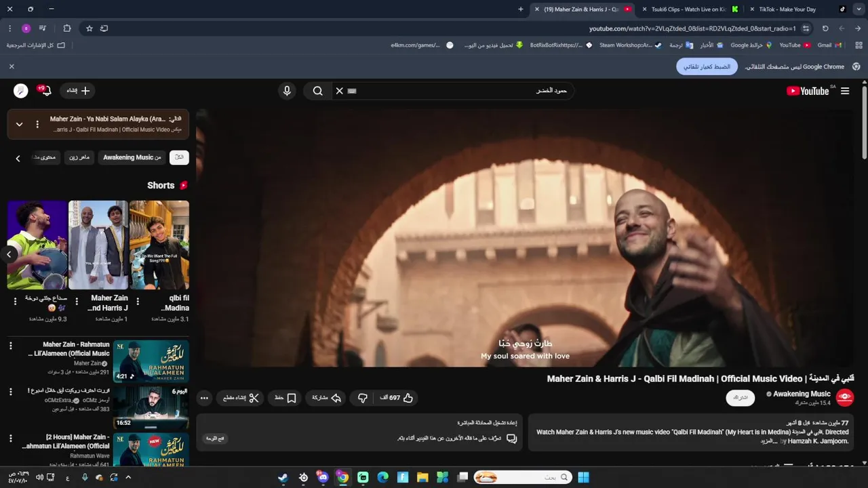Screen dimensions: 868x488
Task: Open the on-screen keyboard in search box
Action: click(352, 91)
